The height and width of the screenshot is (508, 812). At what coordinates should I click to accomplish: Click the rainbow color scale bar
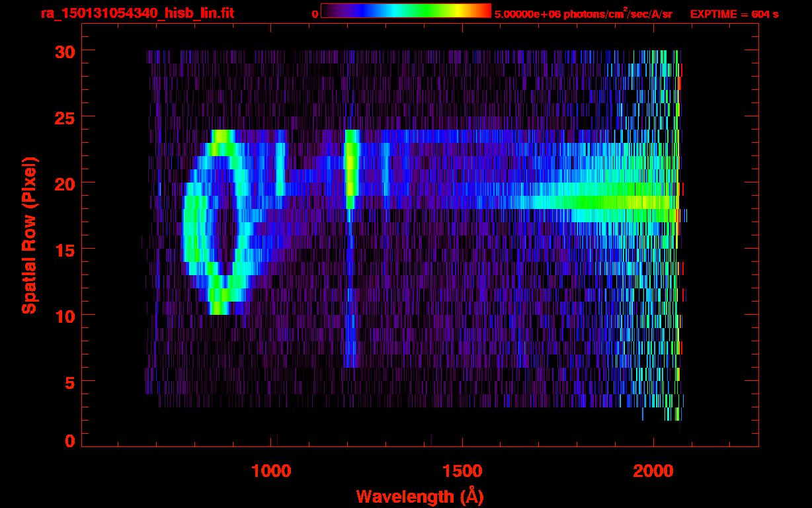coord(405,11)
